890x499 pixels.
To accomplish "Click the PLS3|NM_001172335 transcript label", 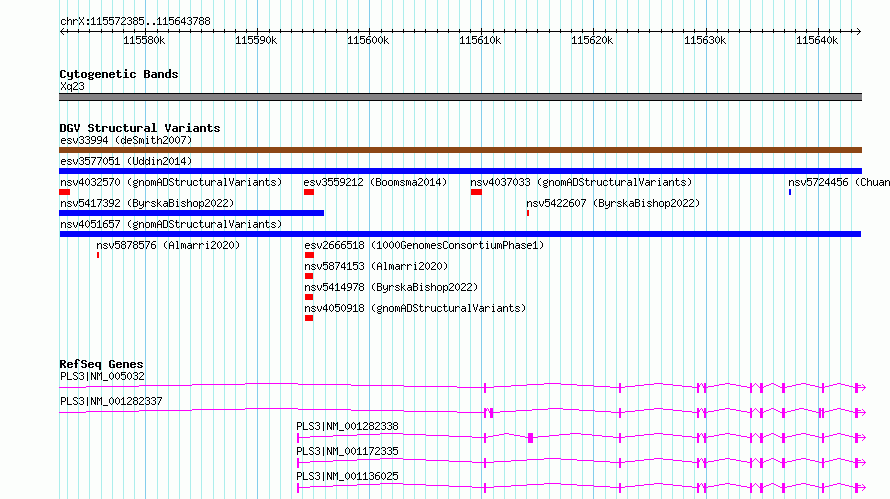I will tap(347, 451).
